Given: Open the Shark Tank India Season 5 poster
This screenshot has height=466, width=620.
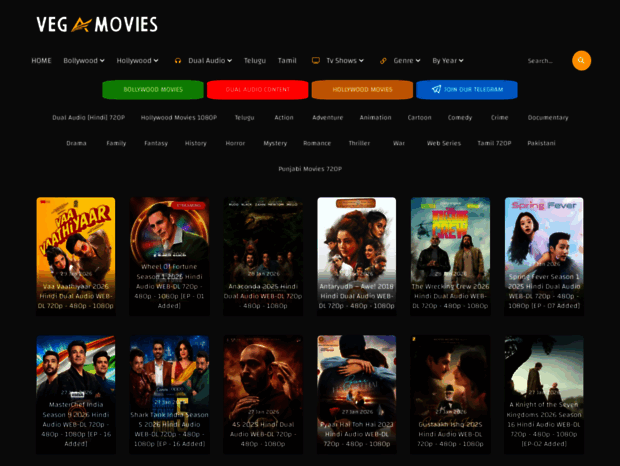Looking at the screenshot, I should pyautogui.click(x=170, y=394).
